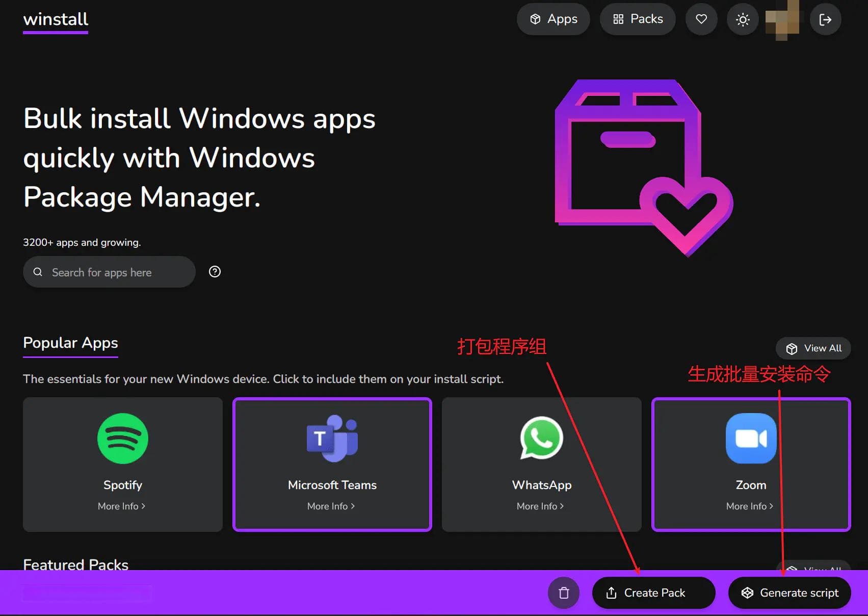Open More Info for Zoom
Screen dimensions: 868x616
pyautogui.click(x=750, y=506)
